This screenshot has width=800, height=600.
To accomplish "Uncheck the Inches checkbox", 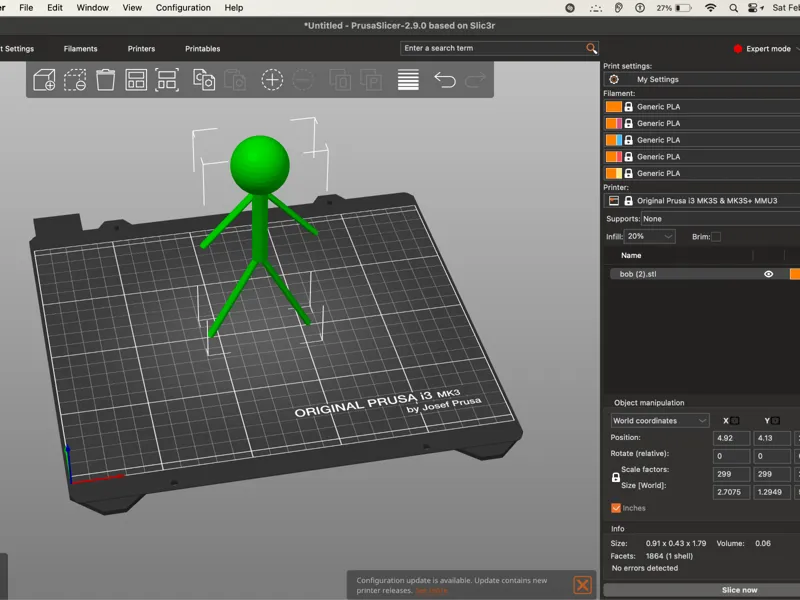I will [616, 508].
